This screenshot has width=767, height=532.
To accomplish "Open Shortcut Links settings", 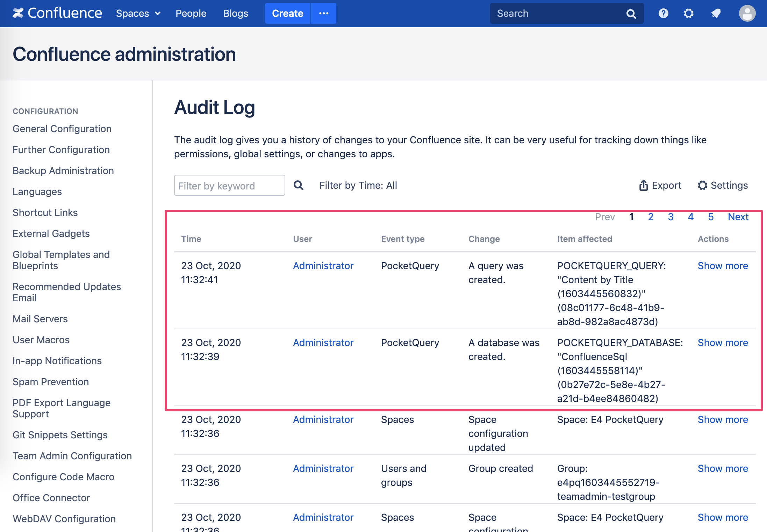I will coord(45,213).
